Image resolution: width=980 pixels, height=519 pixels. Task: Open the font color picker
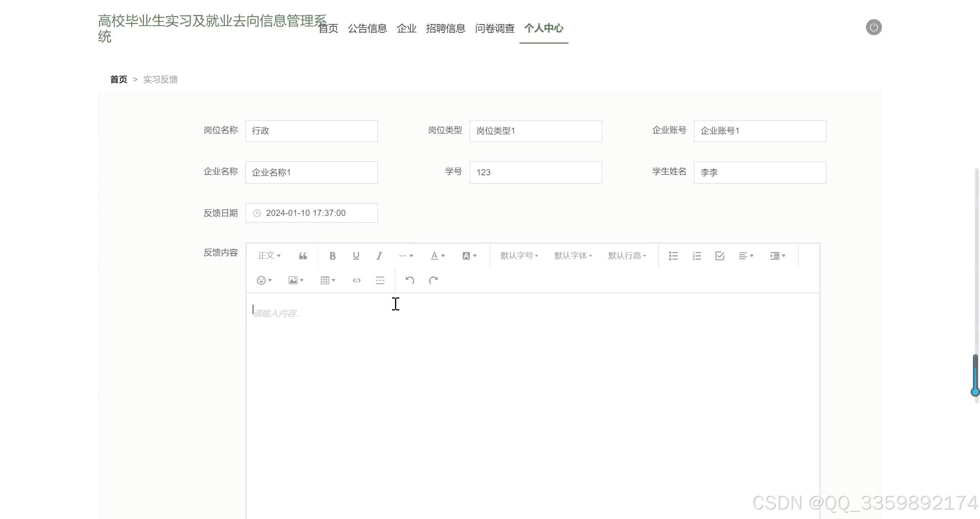[438, 256]
